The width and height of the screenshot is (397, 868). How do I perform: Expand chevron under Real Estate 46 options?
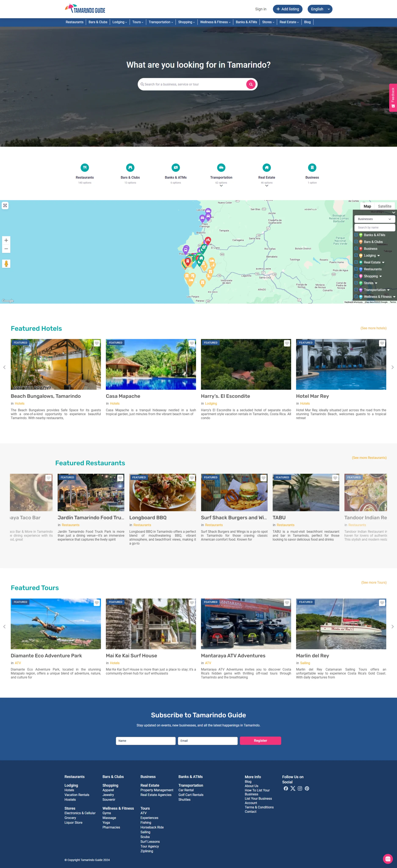[x=267, y=186]
